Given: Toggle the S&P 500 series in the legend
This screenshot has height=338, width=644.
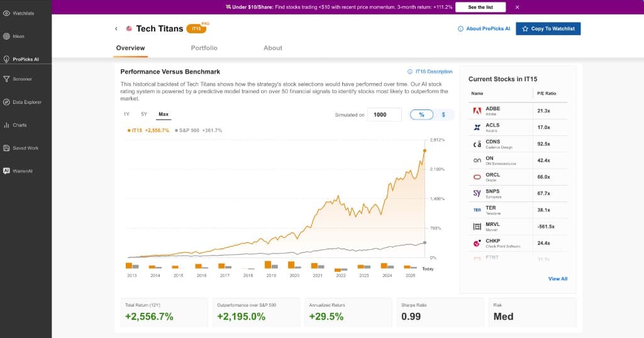Looking at the screenshot, I should 198,130.
